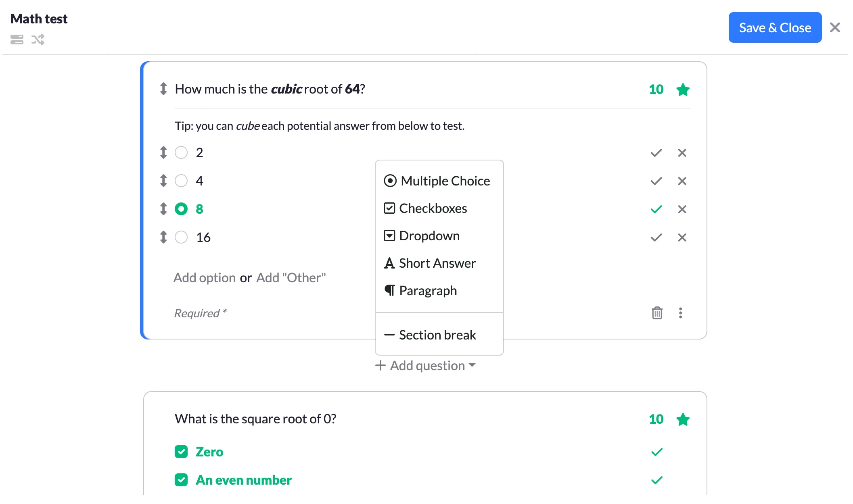Edit the points value showing 10
The width and height of the screenshot is (853, 504).
point(656,90)
